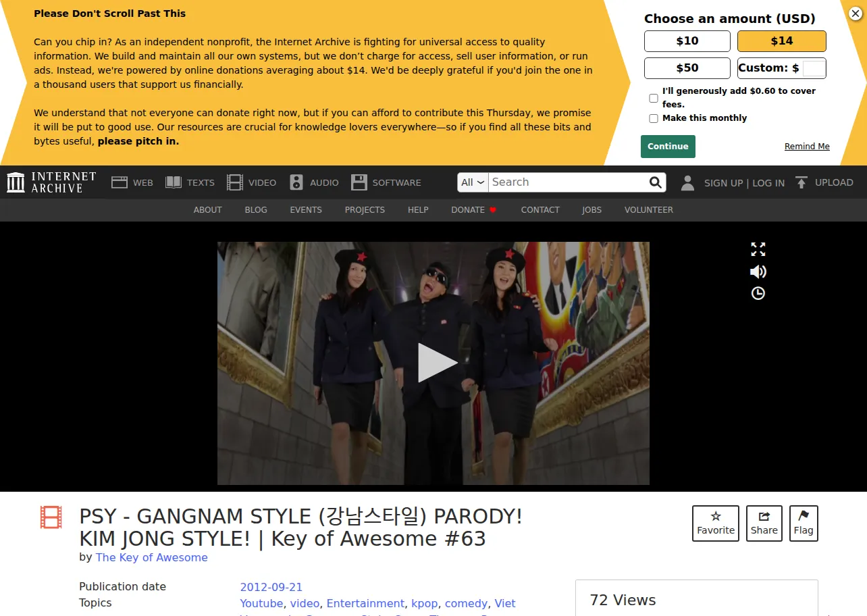Open the Events menu item

point(306,210)
